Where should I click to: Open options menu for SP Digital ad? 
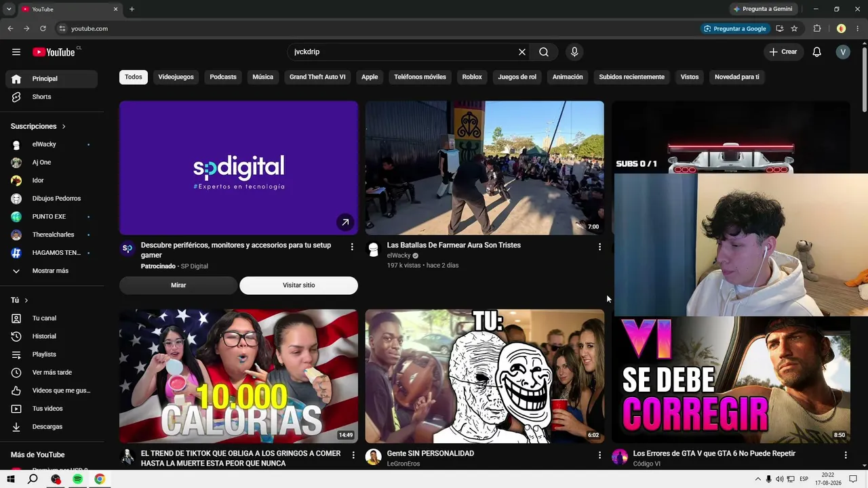tap(352, 247)
